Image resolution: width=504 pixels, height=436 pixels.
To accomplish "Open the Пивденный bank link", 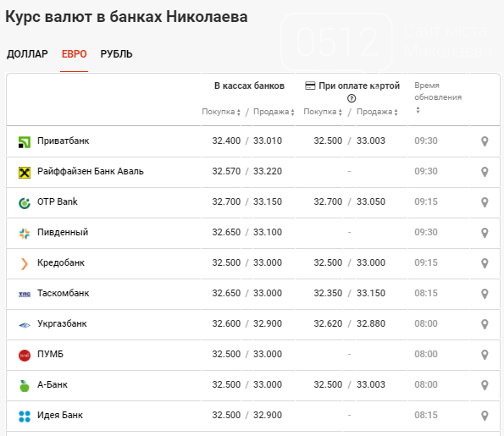I will click(63, 232).
